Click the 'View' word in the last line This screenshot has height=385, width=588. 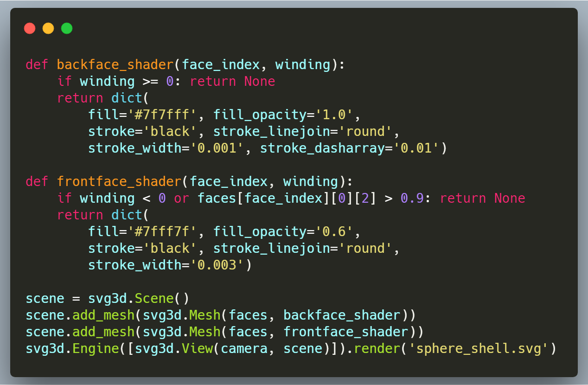click(198, 348)
